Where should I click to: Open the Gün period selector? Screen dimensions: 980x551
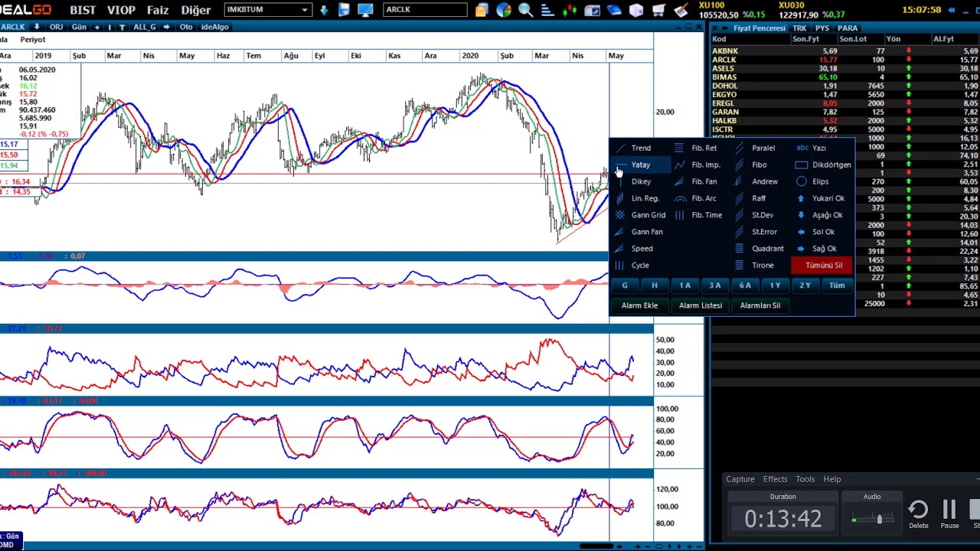point(79,27)
